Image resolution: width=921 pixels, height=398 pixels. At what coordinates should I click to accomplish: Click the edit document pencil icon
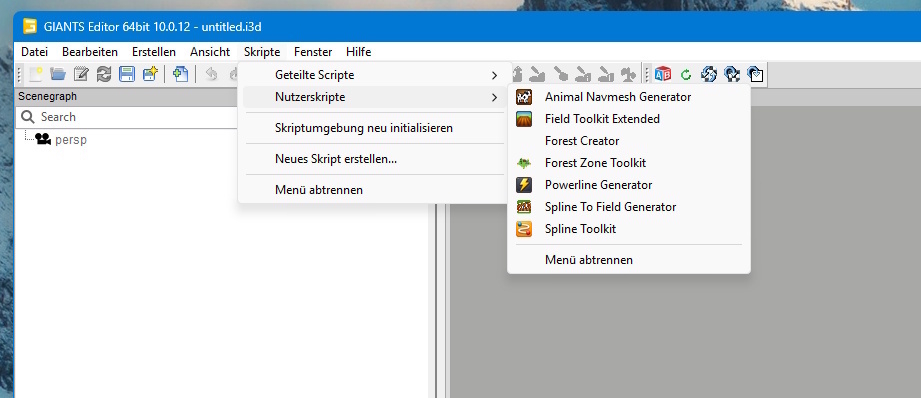[81, 74]
